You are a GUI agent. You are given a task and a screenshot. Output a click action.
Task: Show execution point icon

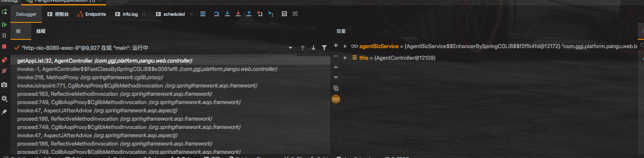coord(203,14)
